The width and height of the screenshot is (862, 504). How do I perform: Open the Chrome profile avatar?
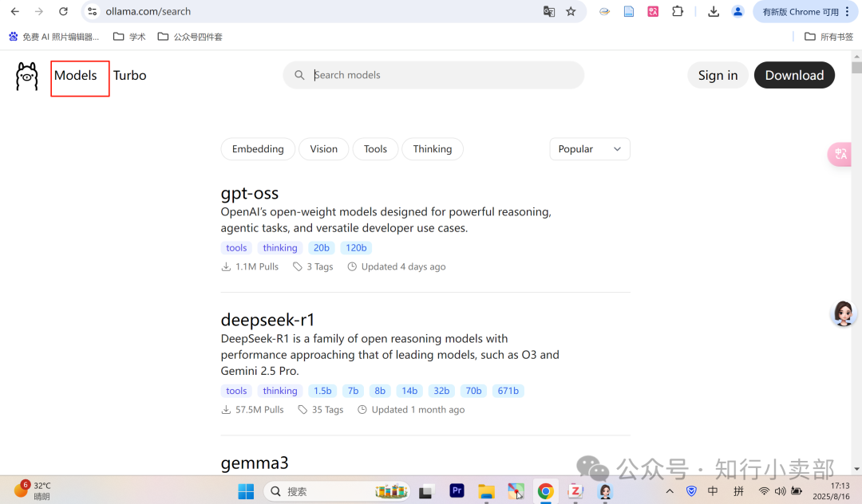point(737,11)
